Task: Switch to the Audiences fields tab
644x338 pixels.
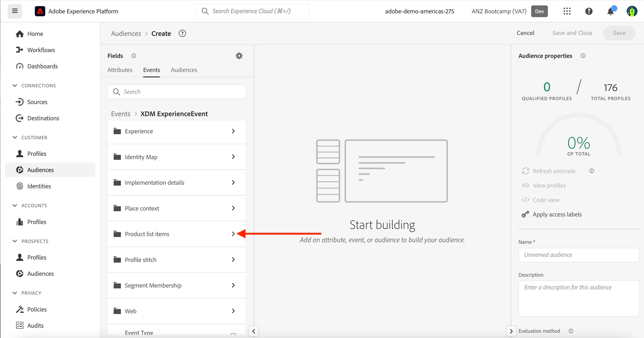Action: point(184,70)
